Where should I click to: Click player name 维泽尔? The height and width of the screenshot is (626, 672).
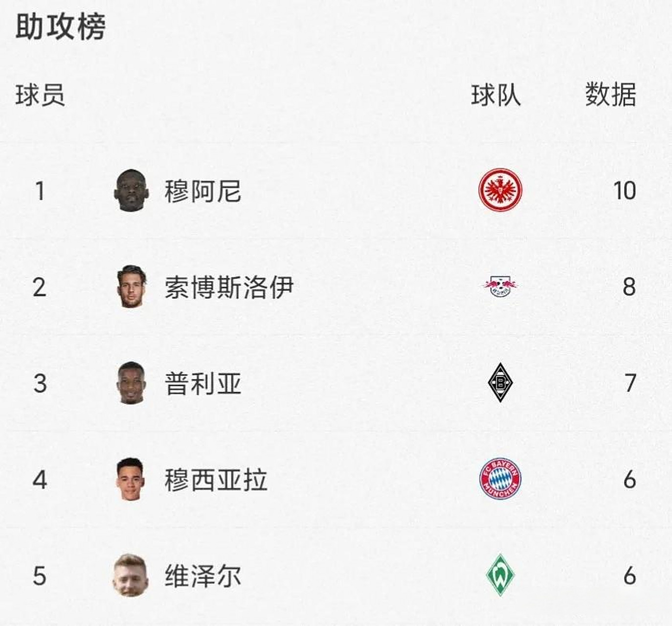click(x=202, y=576)
